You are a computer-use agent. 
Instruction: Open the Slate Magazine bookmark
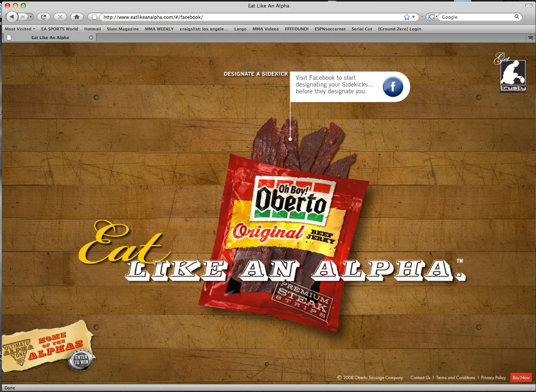tap(123, 29)
